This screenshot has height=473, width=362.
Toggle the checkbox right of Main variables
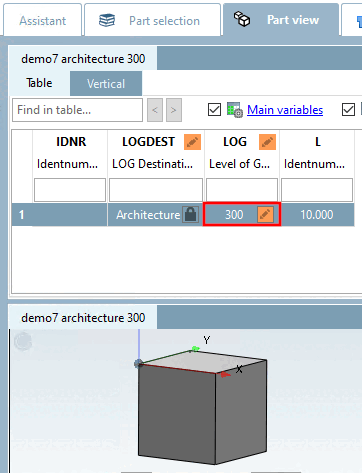[348, 109]
